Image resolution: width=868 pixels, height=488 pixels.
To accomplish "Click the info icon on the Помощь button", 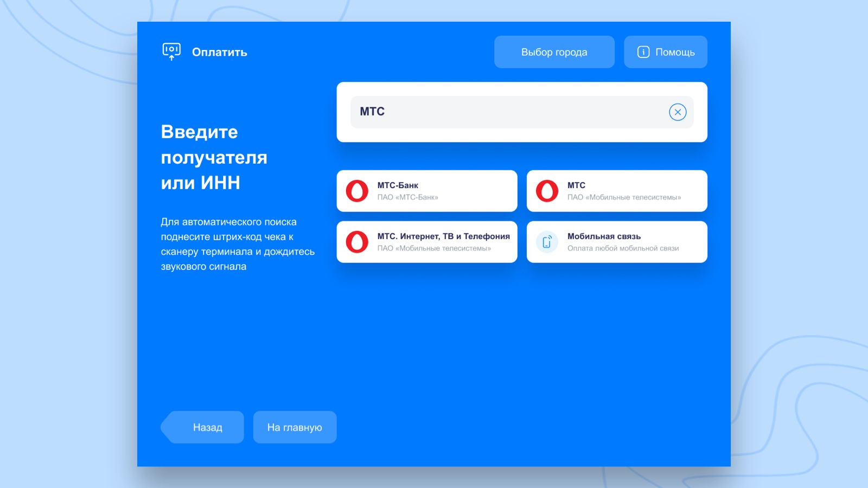I will click(643, 52).
